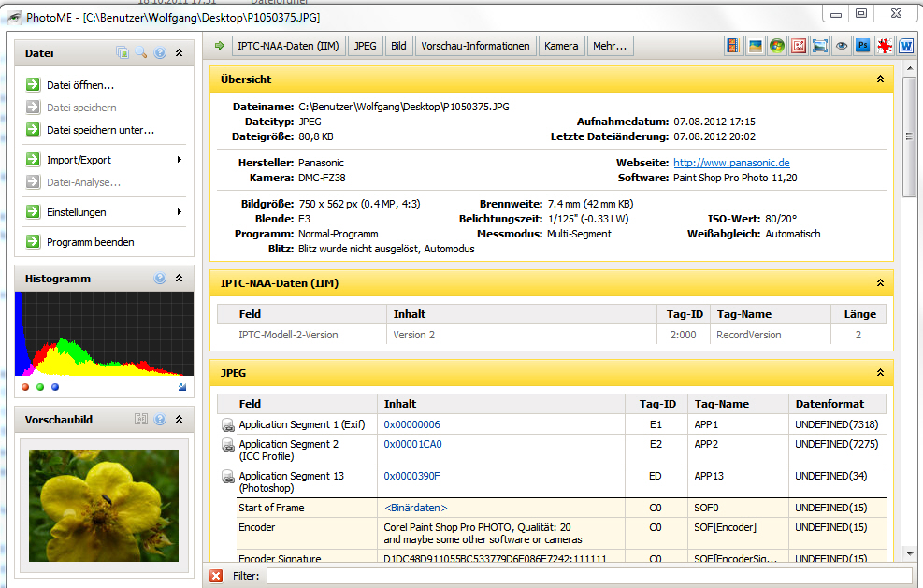Toggle the red channel in histogram
This screenshot has width=923, height=588.
click(25, 387)
